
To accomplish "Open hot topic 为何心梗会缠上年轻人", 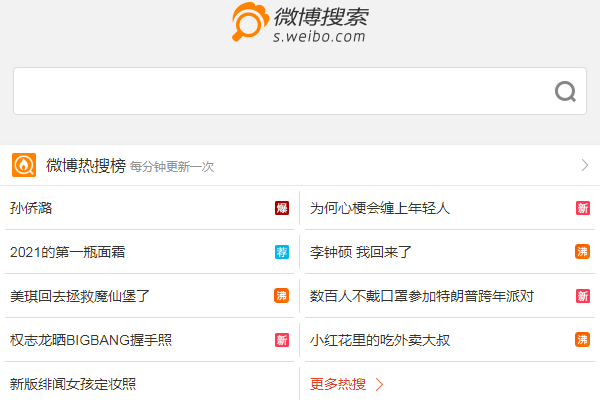I will [x=380, y=208].
